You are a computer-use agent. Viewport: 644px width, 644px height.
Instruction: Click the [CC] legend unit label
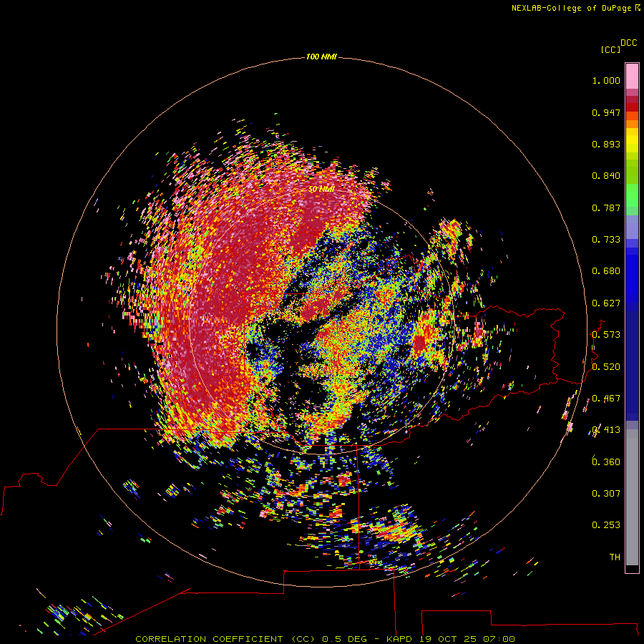(610, 49)
